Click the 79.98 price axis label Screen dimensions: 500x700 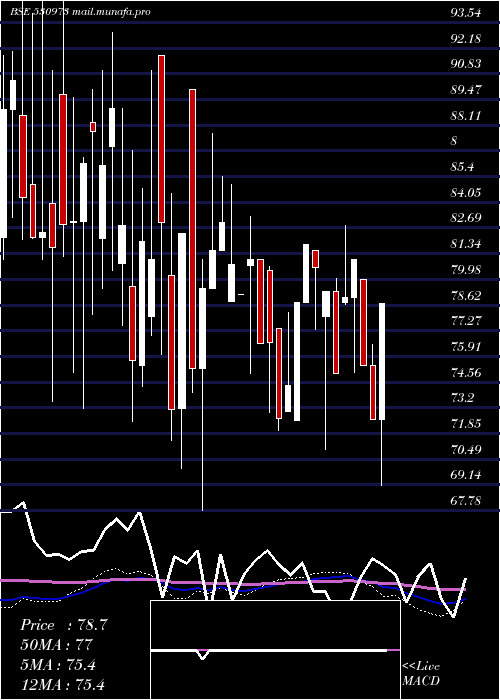[466, 270]
